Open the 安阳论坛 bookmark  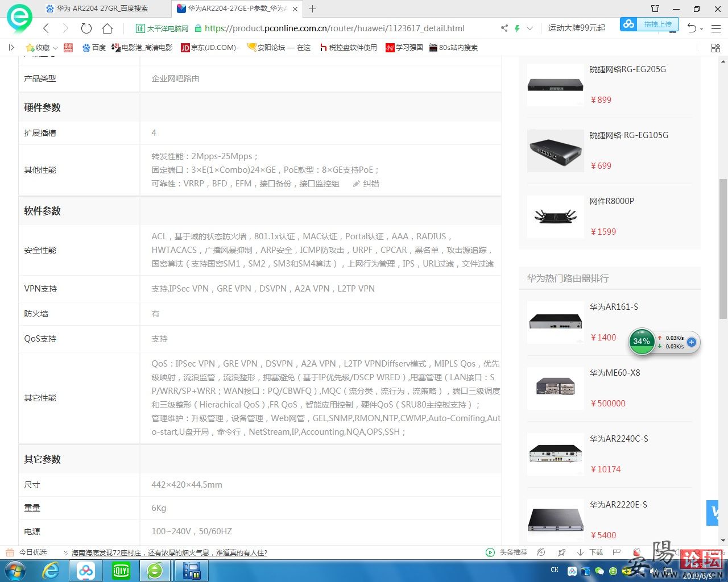279,48
